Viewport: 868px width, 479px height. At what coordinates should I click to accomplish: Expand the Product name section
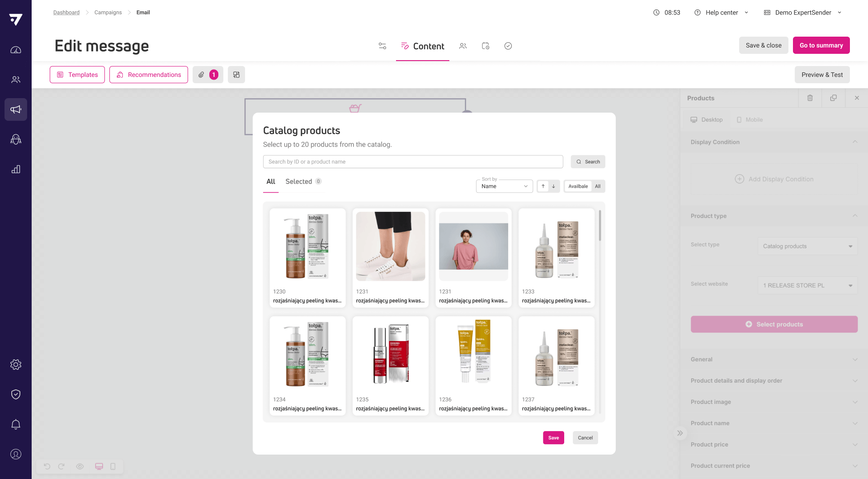(x=774, y=423)
